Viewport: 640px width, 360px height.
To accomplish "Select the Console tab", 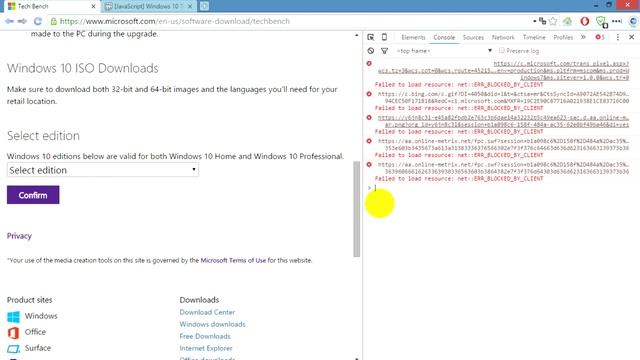I will (x=444, y=37).
